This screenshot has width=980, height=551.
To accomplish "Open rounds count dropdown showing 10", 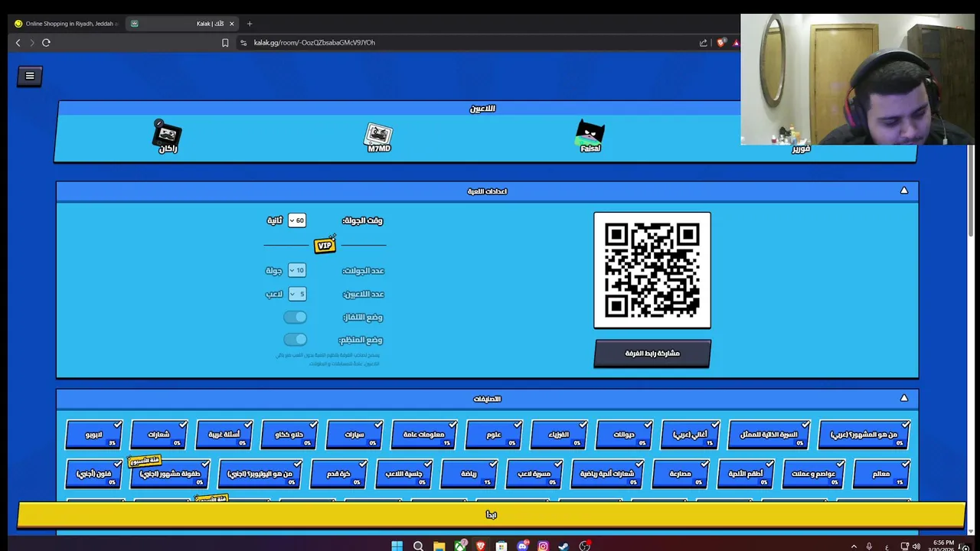I will coord(297,270).
